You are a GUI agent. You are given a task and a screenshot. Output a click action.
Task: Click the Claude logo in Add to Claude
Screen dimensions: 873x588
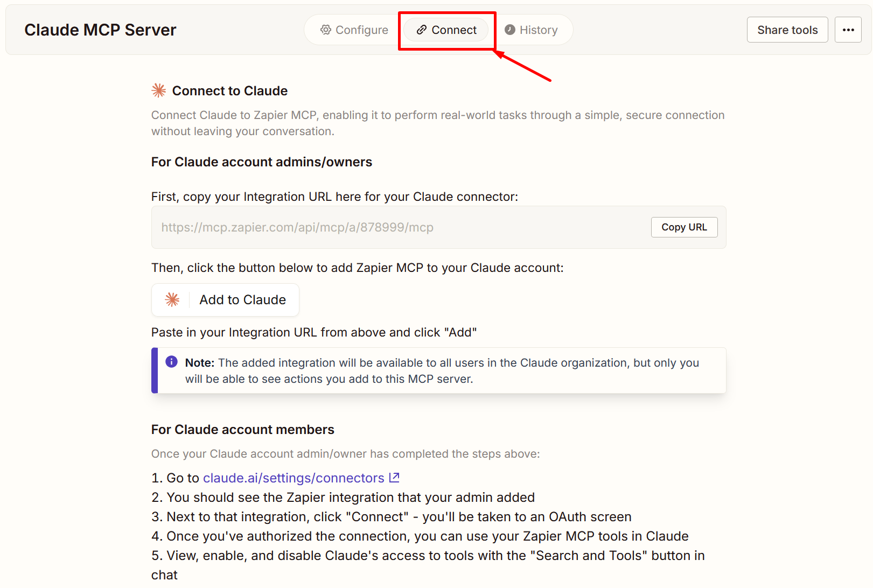[x=172, y=300]
